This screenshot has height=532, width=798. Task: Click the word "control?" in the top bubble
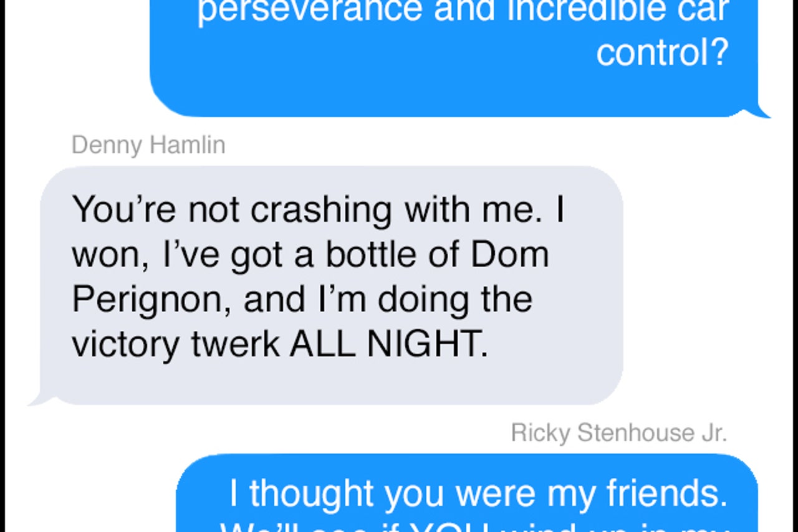(x=662, y=53)
